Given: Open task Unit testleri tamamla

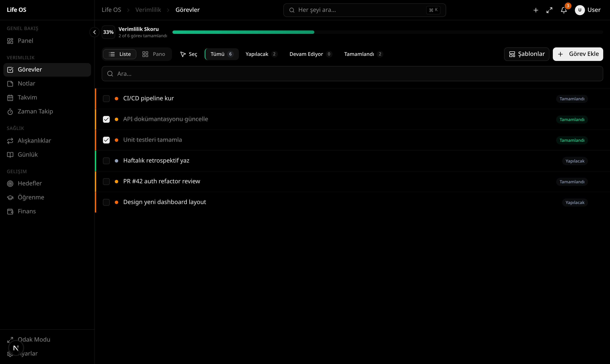Looking at the screenshot, I should (x=152, y=140).
